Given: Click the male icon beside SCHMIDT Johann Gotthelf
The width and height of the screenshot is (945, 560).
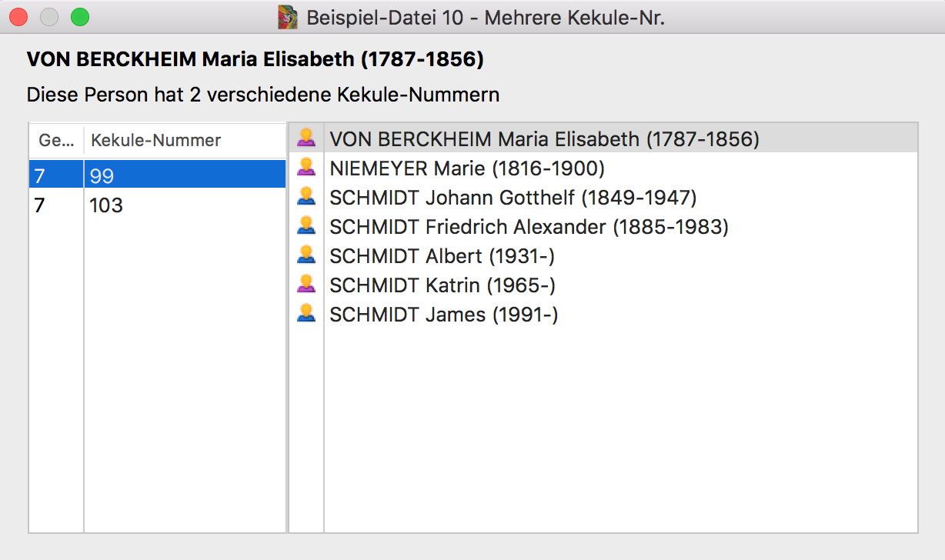Looking at the screenshot, I should (x=306, y=197).
